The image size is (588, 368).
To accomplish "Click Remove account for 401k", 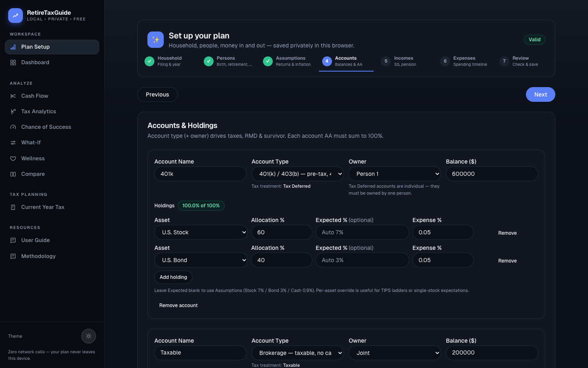I will coord(178,305).
